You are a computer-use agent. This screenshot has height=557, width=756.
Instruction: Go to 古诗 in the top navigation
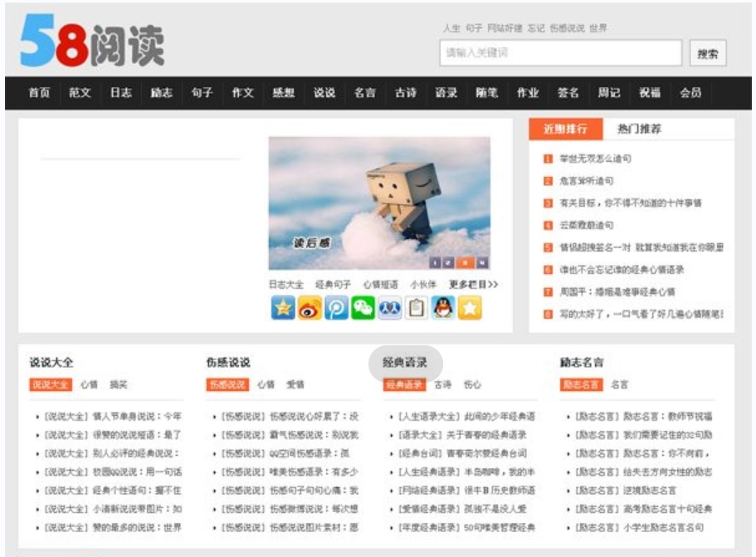[405, 93]
